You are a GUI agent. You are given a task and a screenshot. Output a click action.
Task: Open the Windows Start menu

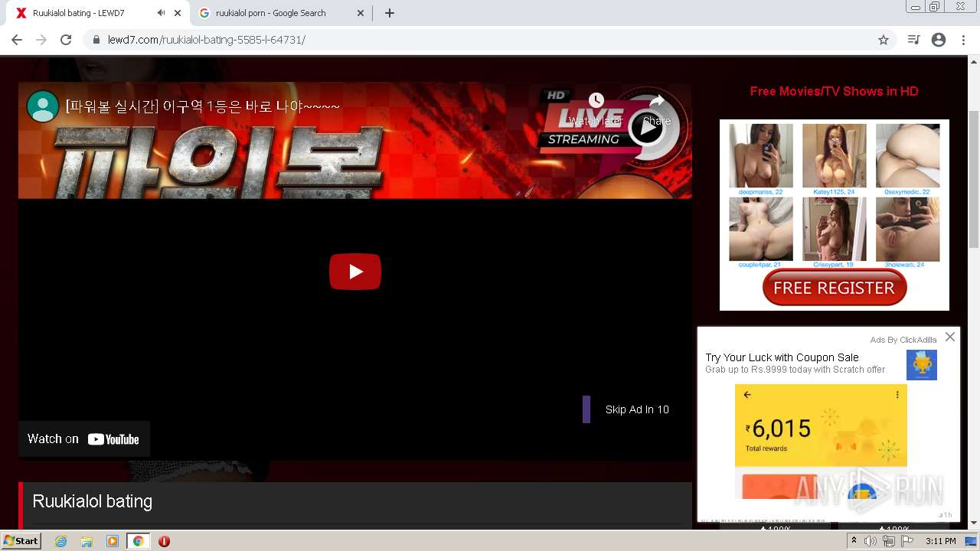tap(21, 541)
